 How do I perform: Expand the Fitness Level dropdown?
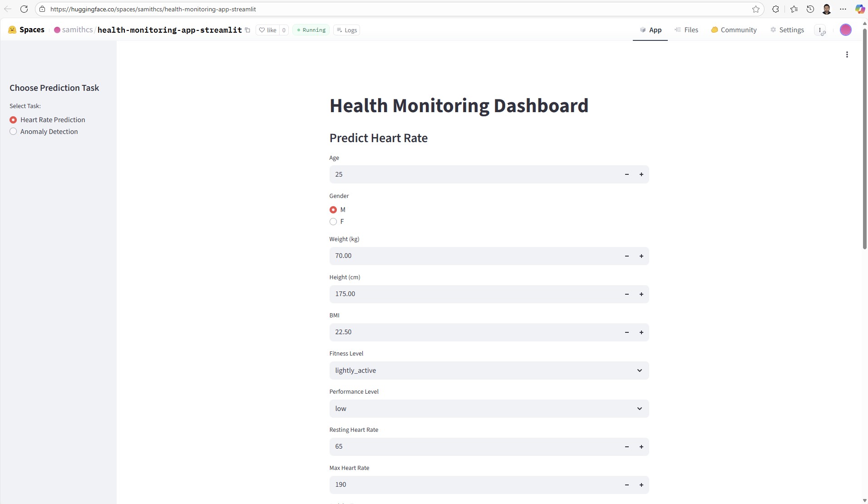coord(488,371)
